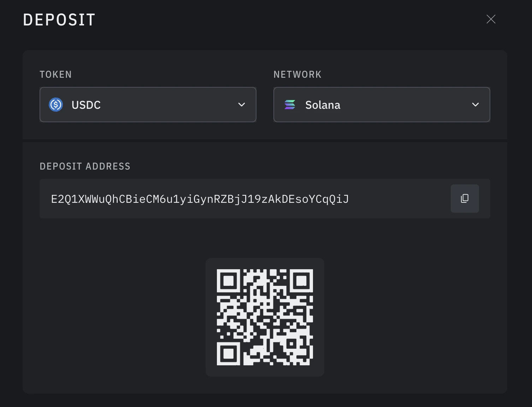Dismiss the deposit dialog
532x407 pixels.
(491, 19)
